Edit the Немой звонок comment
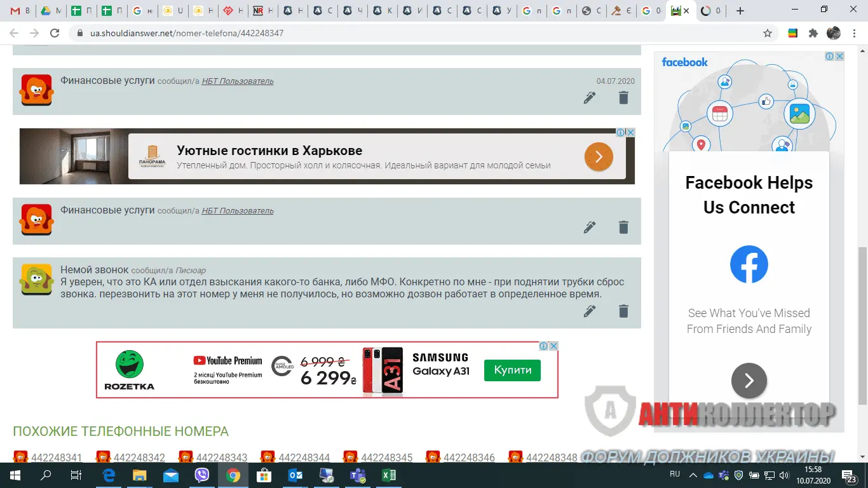Screen dimensions: 868x488 click(590, 311)
